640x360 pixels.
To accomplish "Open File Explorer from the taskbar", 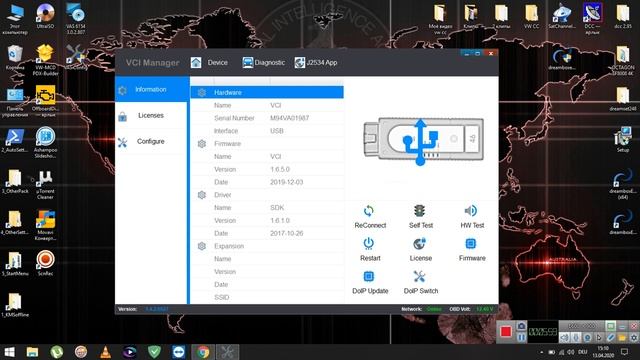I will click(32, 352).
